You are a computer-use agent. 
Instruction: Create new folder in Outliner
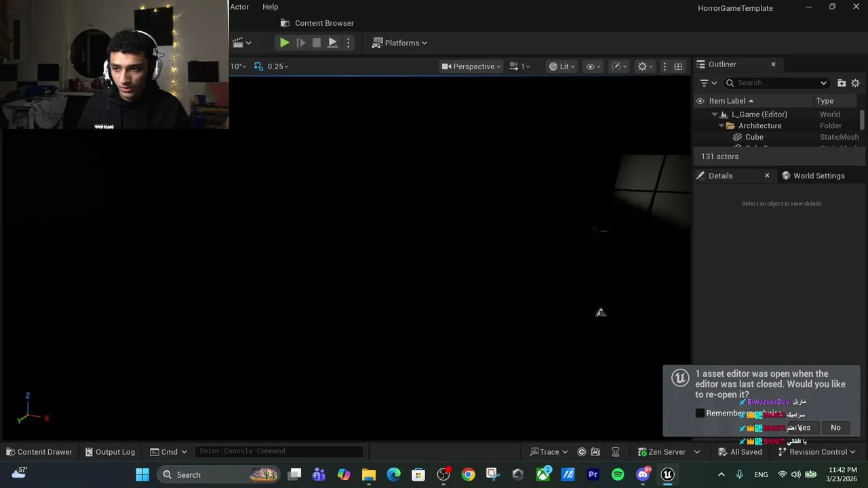(x=842, y=83)
